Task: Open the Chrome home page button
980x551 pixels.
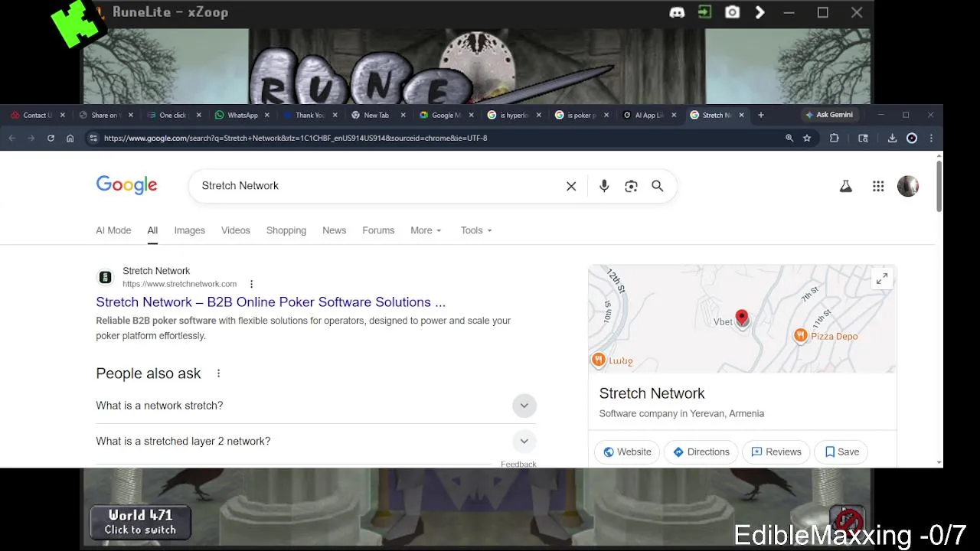Action: tap(70, 139)
